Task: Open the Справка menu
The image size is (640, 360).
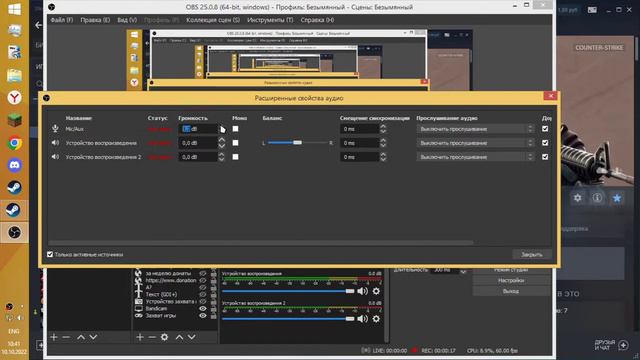Action: pyautogui.click(x=317, y=20)
